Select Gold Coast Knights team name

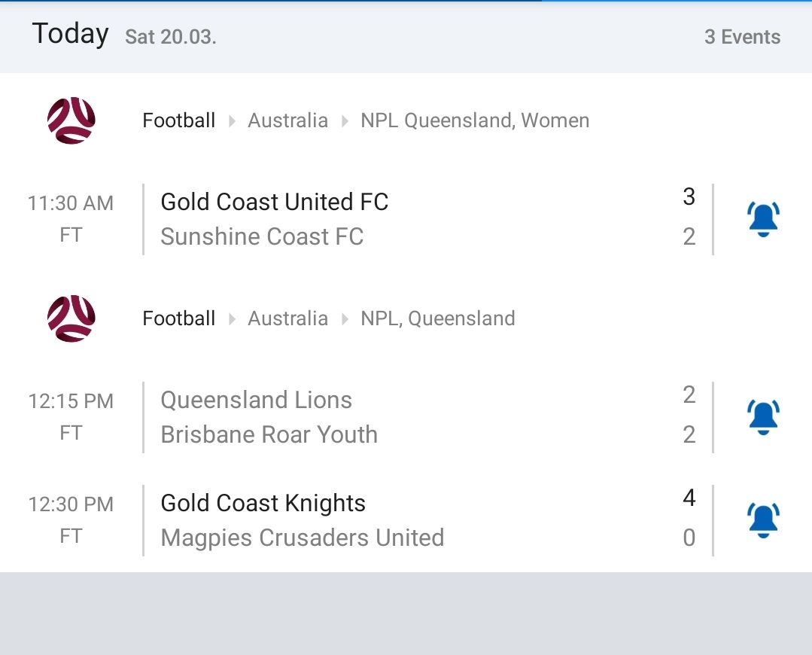263,503
